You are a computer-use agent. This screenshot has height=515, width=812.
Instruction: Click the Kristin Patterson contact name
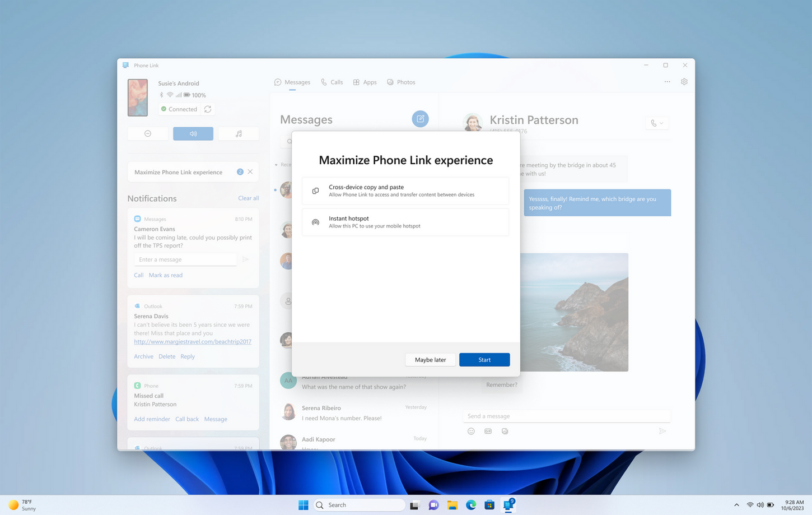click(534, 120)
